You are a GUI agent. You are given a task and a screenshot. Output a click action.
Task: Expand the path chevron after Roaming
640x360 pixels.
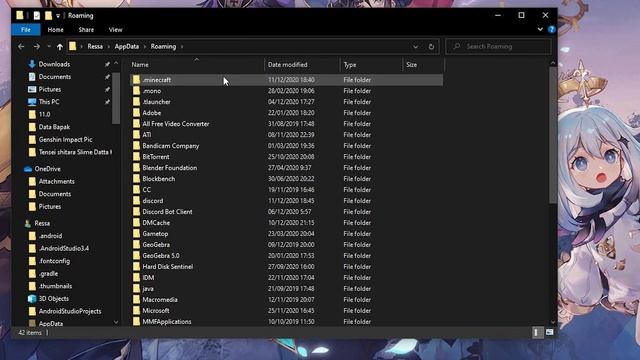click(182, 47)
